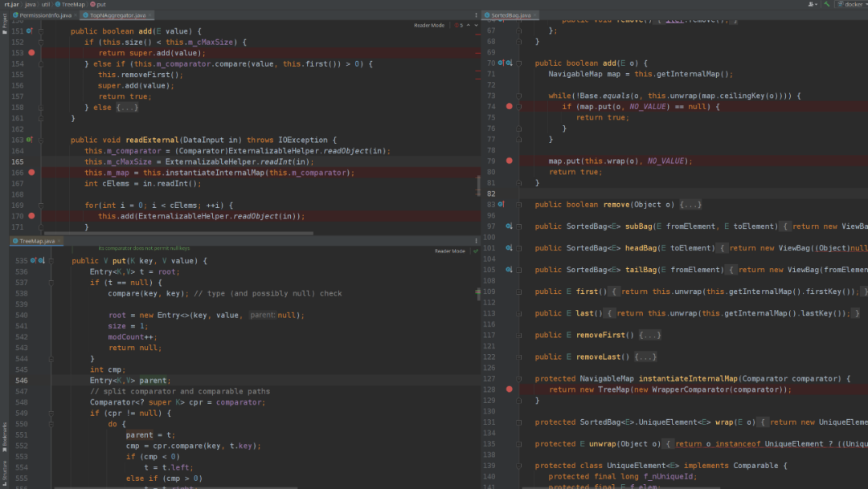Close the TreeMap.java tab
The width and height of the screenshot is (868, 489).
point(59,241)
